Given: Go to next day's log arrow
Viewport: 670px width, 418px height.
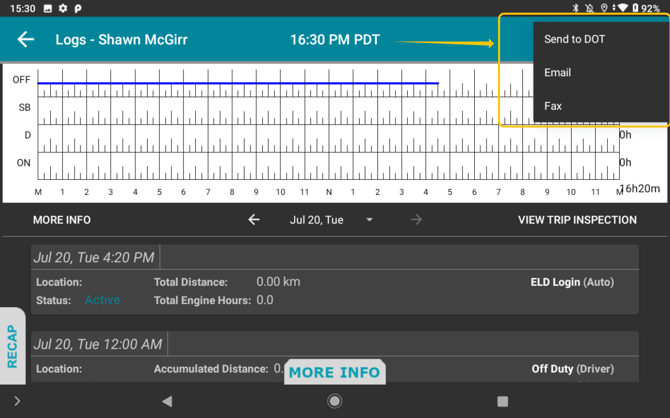Looking at the screenshot, I should [416, 220].
